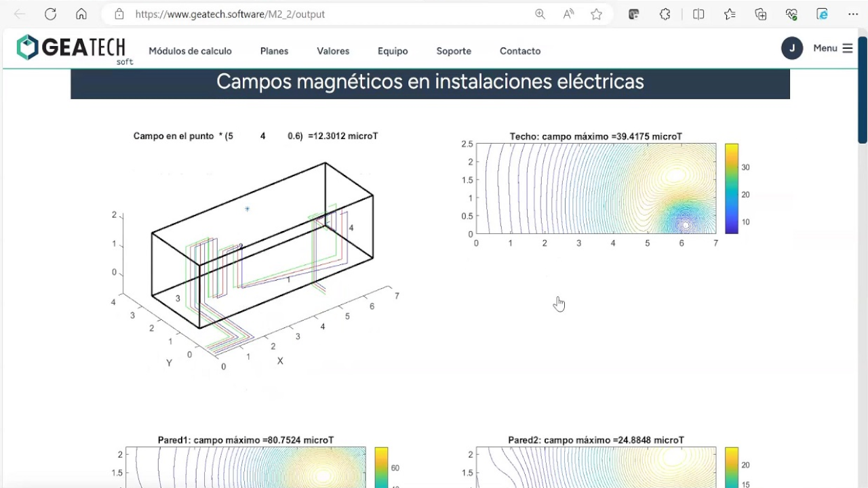The width and height of the screenshot is (868, 488).
Task: Toggle split screen view icon
Action: (x=698, y=14)
